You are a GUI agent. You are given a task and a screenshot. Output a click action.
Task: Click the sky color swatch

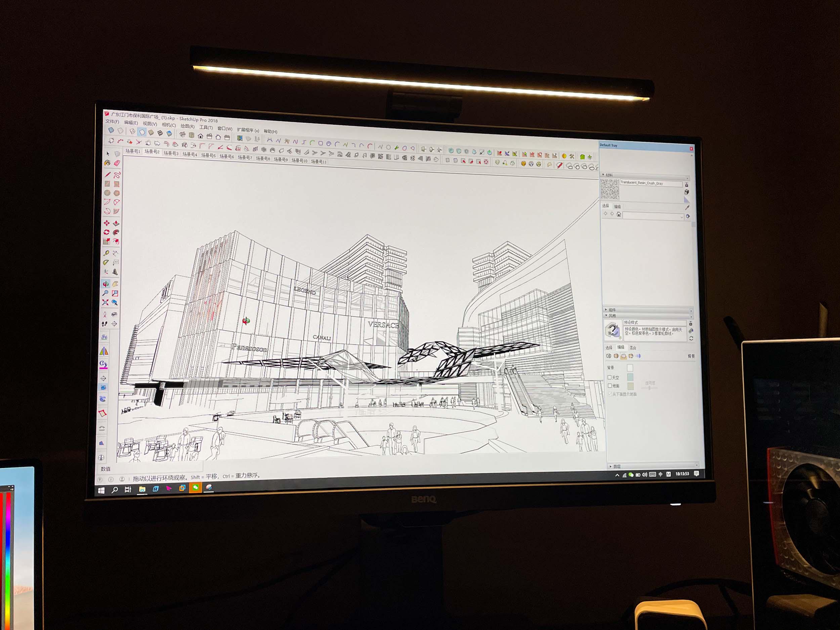630,377
